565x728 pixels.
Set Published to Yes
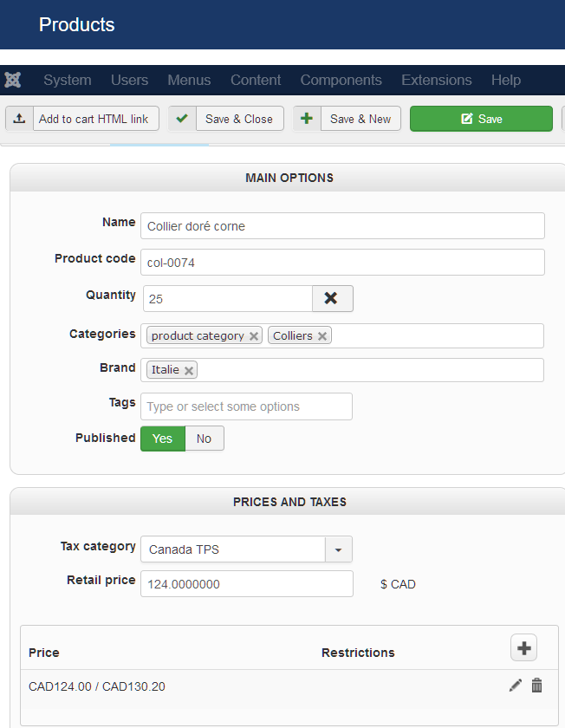point(163,439)
